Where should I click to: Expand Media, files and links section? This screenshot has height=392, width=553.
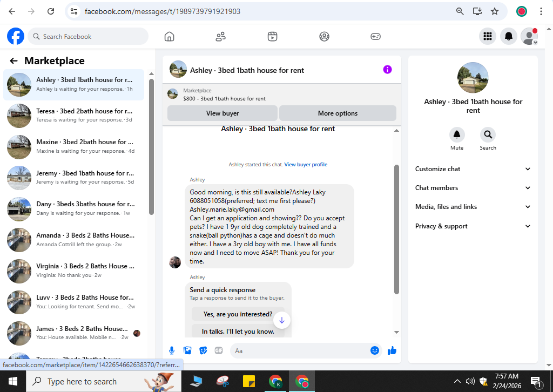pos(473,207)
